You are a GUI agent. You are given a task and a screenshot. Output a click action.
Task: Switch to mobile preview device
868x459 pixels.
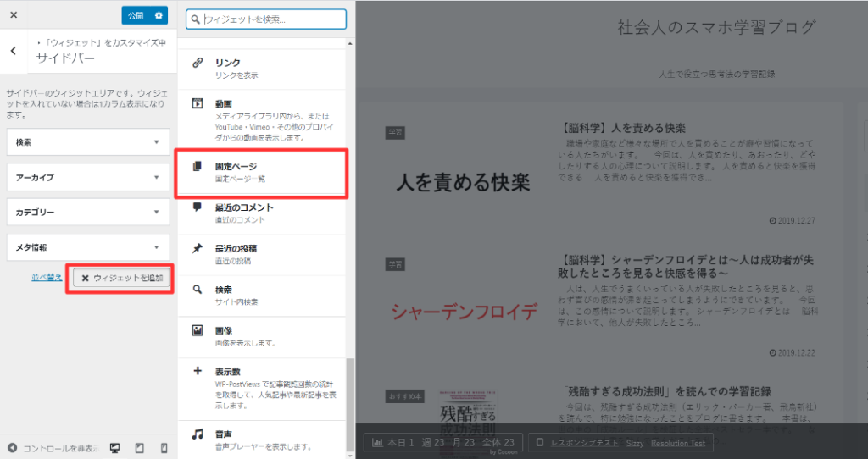164,447
